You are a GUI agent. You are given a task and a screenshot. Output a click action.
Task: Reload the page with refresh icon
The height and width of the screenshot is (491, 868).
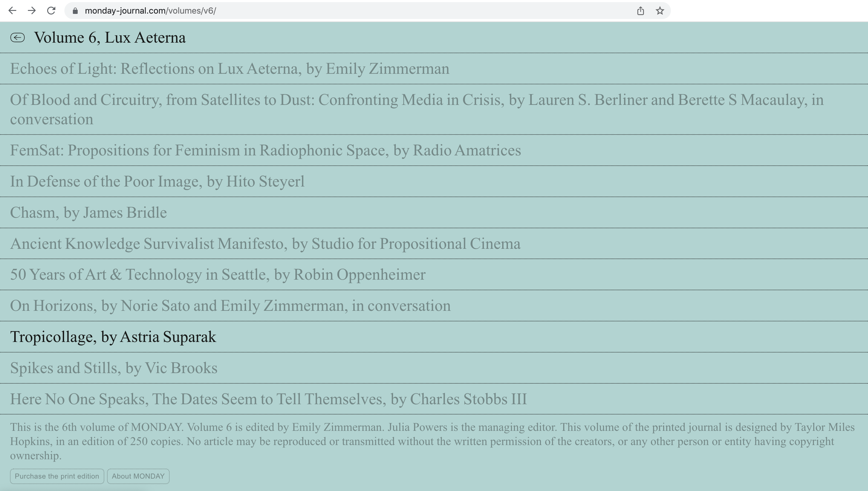pos(51,11)
